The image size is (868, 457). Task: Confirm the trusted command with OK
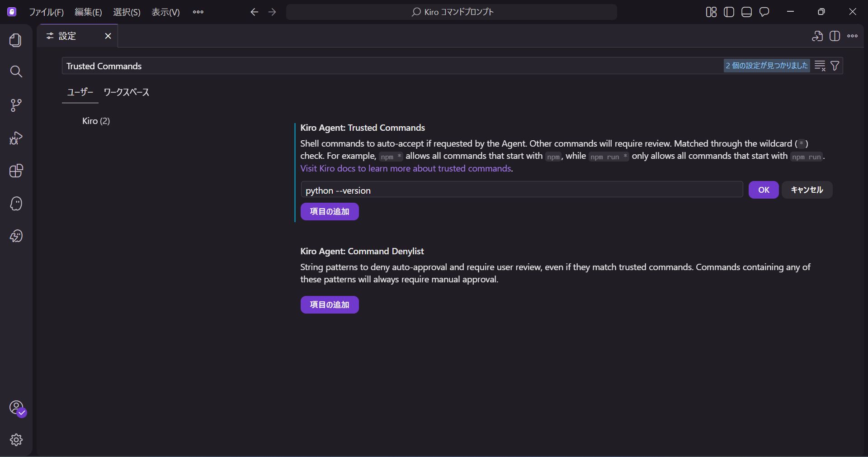click(763, 190)
